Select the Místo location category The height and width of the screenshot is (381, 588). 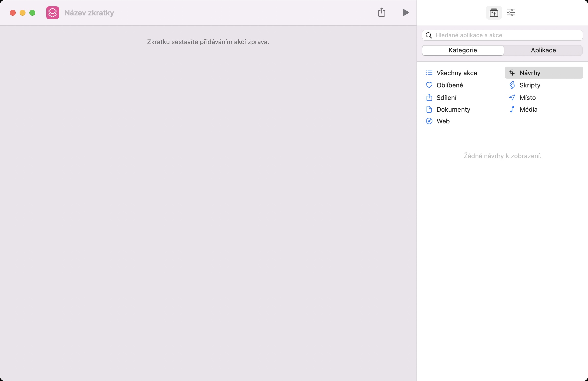click(527, 97)
